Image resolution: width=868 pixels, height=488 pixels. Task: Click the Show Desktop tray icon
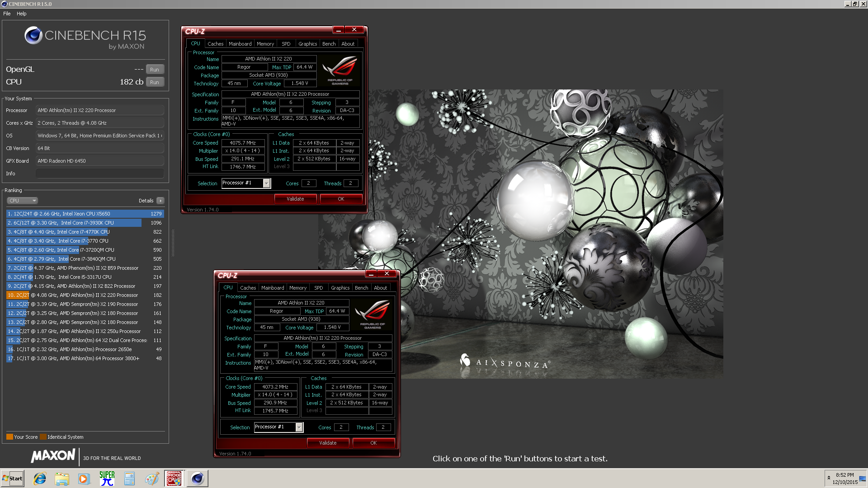(863, 479)
